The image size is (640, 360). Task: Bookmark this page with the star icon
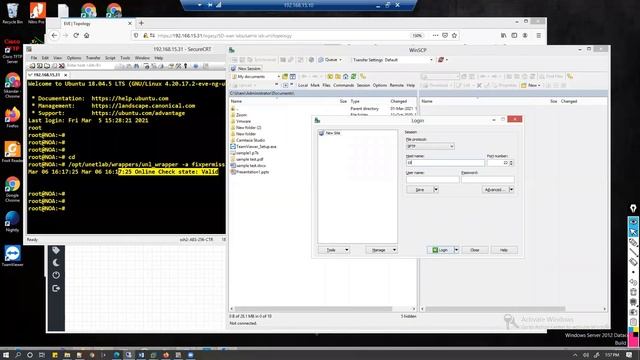tap(454, 36)
